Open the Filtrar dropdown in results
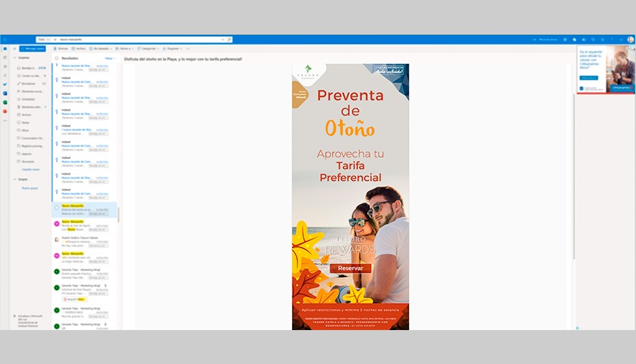This screenshot has width=636, height=364. [x=109, y=58]
